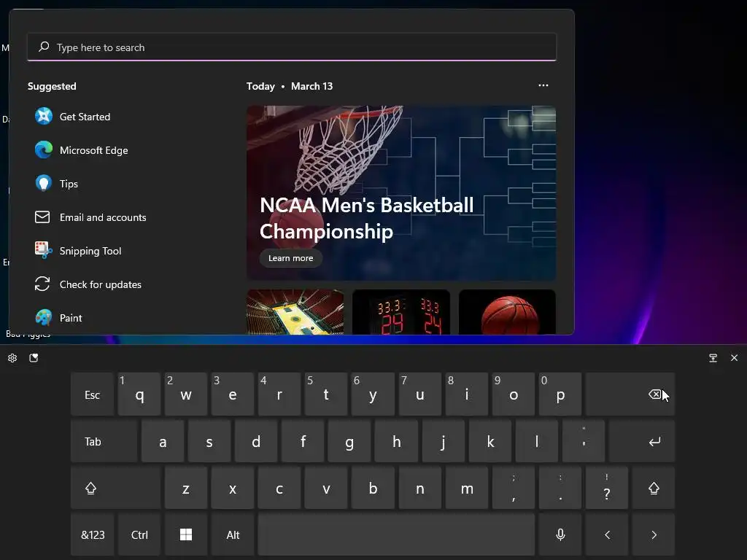Click the search magnifier icon
The image size is (747, 560).
click(x=44, y=47)
